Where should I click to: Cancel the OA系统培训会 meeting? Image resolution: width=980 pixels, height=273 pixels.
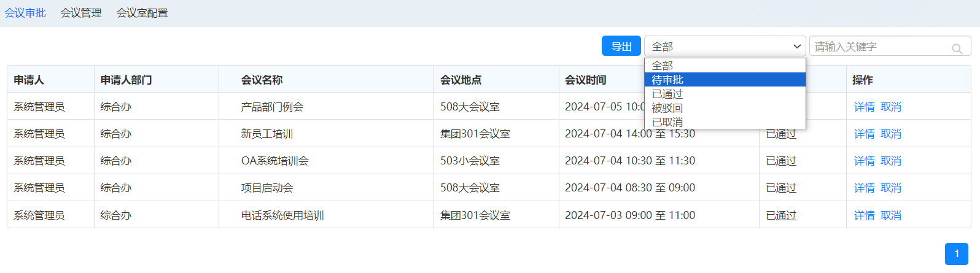(x=891, y=161)
